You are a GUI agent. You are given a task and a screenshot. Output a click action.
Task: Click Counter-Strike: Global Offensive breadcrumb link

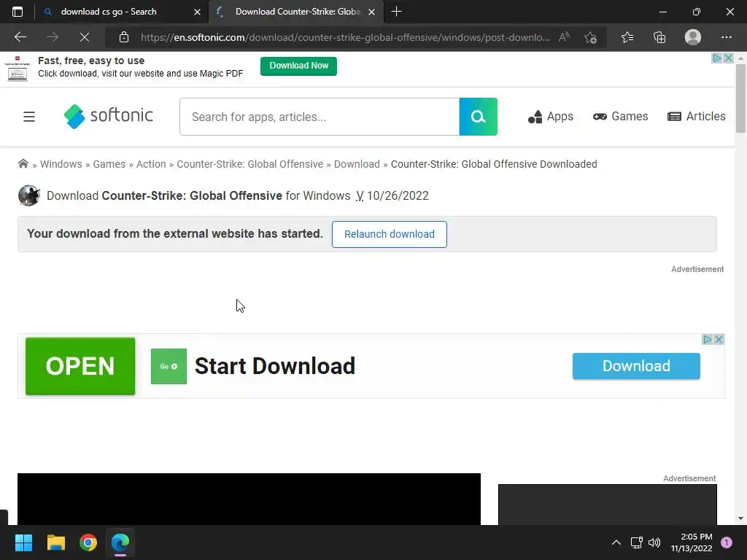point(249,164)
